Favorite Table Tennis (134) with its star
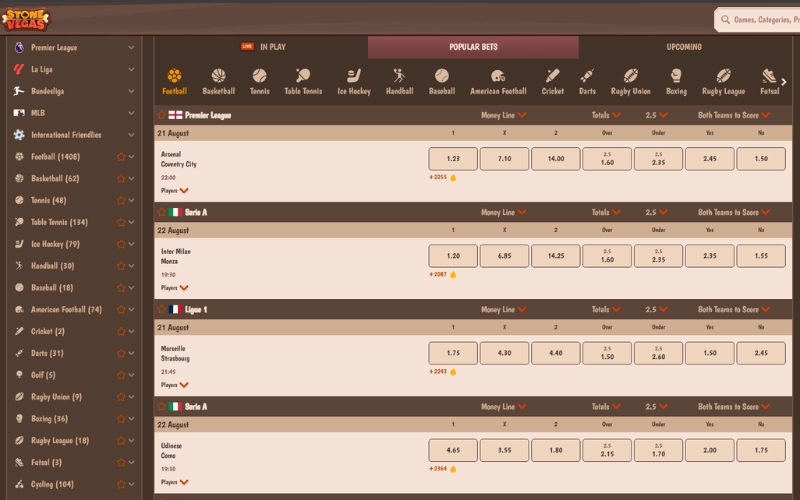This screenshot has height=500, width=800. coord(121,222)
